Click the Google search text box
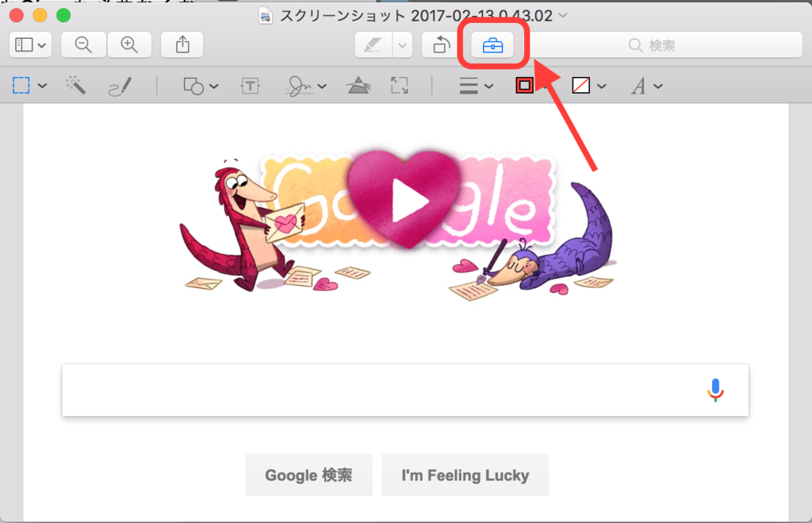Screen dimensions: 812x523 pyautogui.click(x=405, y=390)
